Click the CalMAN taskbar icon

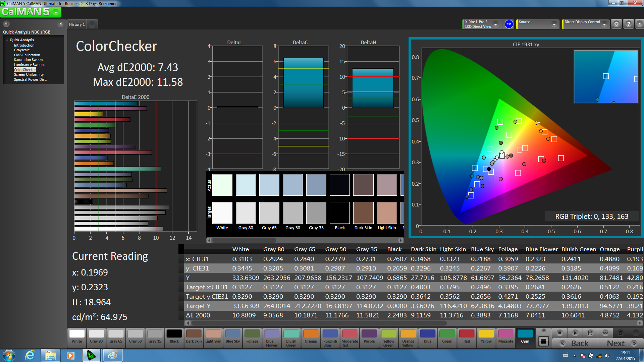91,355
